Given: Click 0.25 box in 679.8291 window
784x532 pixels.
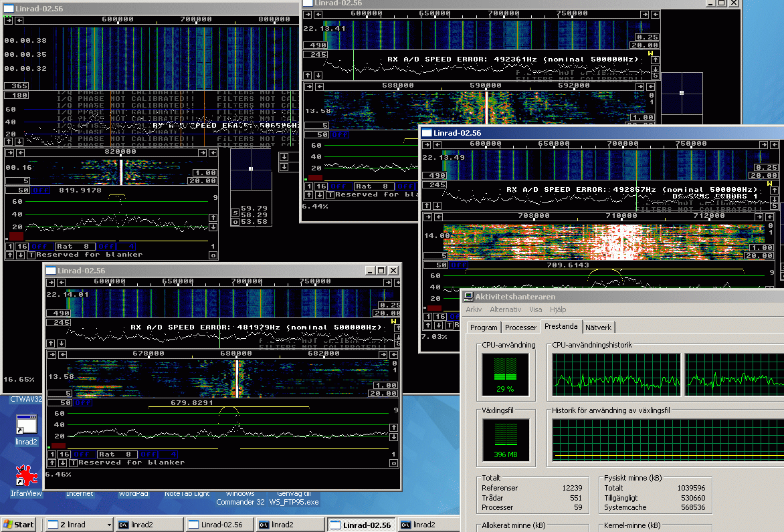Looking at the screenshot, I should point(389,305).
